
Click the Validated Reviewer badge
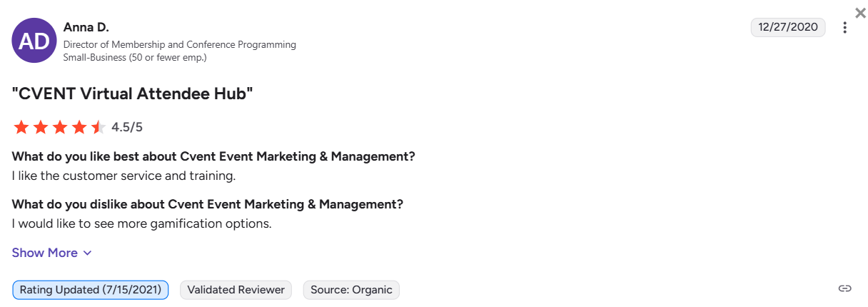point(236,290)
